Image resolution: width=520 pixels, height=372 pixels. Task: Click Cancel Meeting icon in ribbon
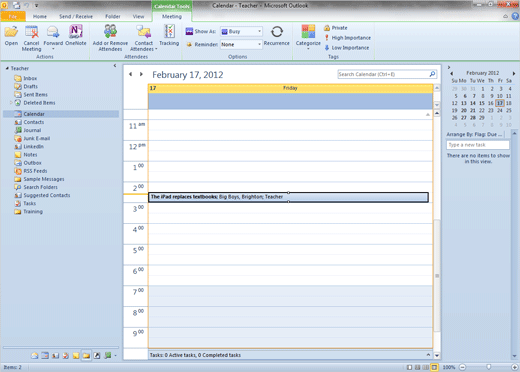click(31, 38)
